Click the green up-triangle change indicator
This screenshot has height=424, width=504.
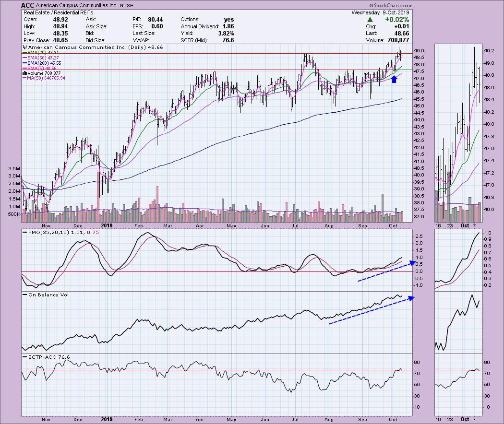click(x=370, y=20)
